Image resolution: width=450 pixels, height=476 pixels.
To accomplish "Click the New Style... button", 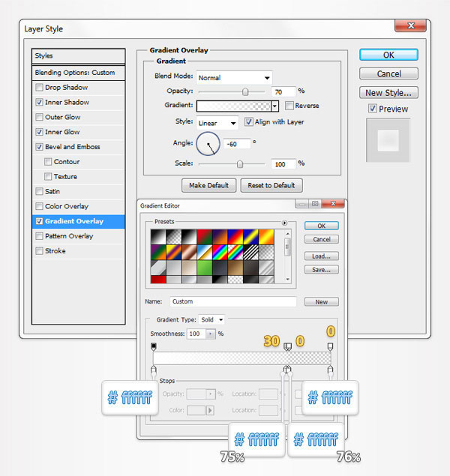I will [x=388, y=93].
